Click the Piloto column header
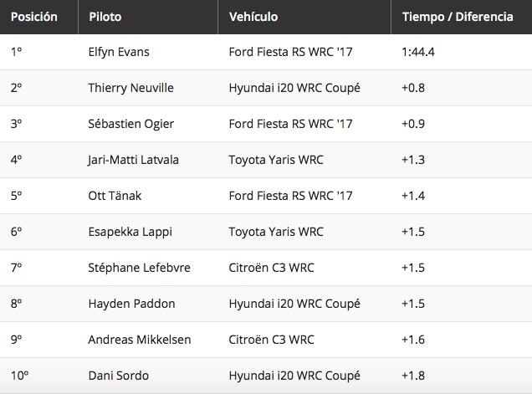 pos(105,17)
